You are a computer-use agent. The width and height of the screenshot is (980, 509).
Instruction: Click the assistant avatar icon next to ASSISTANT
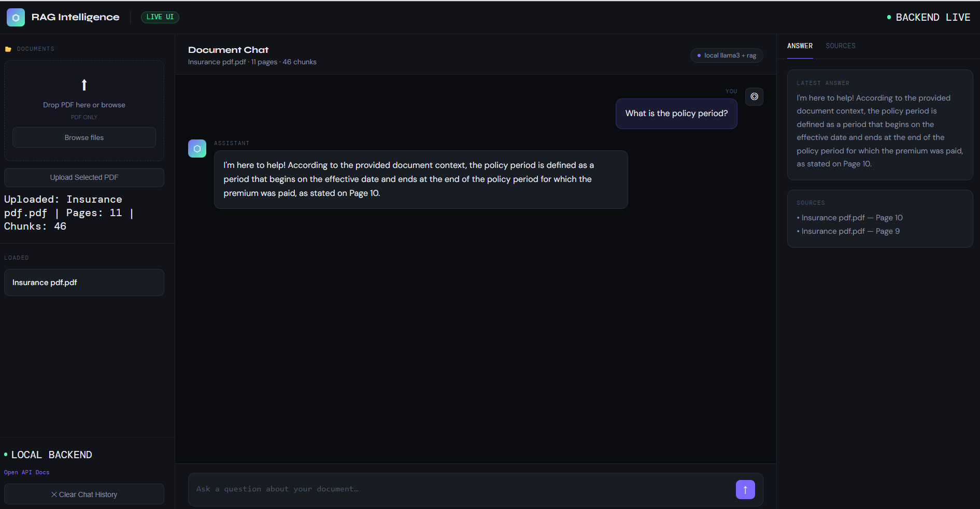click(x=197, y=148)
